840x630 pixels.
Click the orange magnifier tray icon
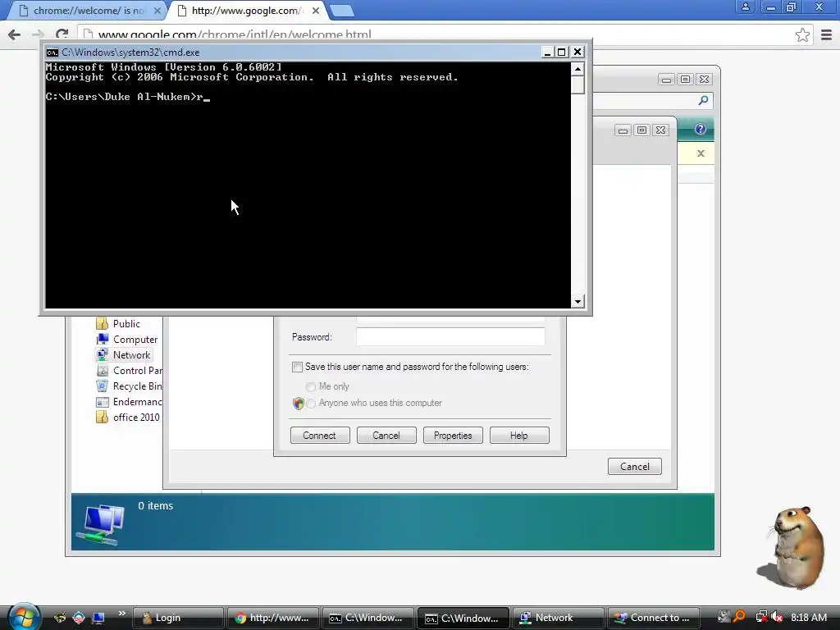739,617
